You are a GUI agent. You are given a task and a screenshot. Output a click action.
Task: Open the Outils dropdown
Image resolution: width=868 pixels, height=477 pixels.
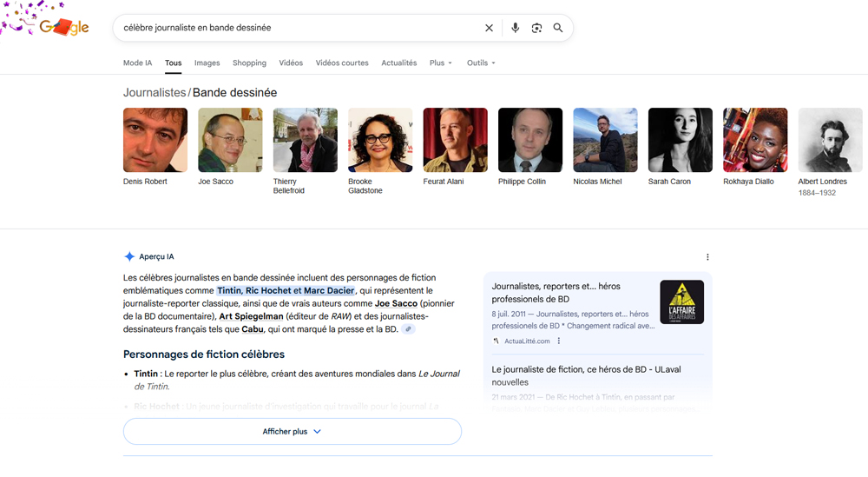[x=480, y=63]
